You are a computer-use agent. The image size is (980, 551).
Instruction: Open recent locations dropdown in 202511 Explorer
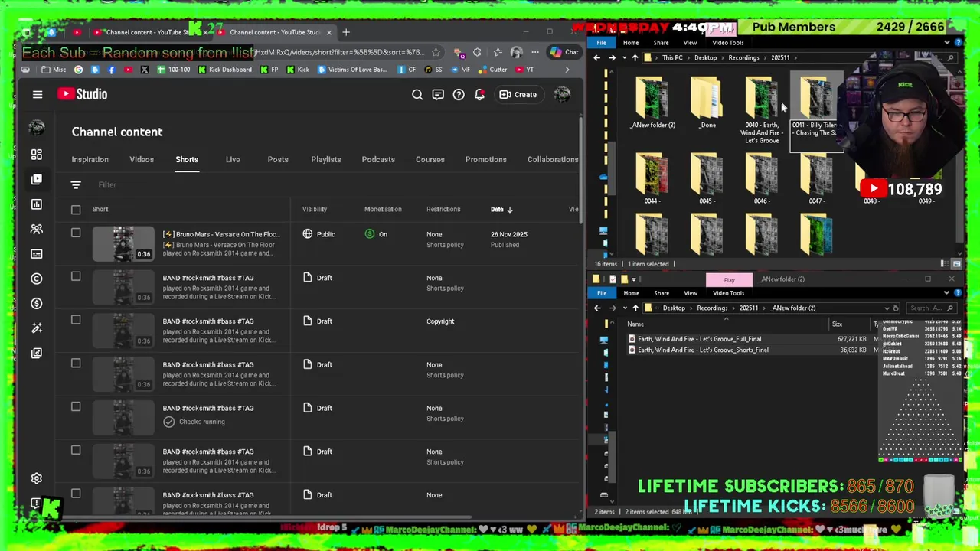coord(624,57)
